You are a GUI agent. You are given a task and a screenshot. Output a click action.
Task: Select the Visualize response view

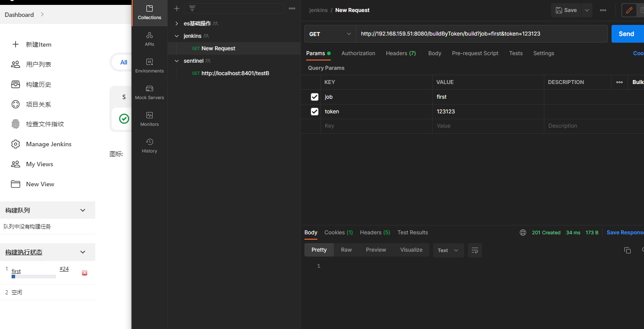coord(411,250)
